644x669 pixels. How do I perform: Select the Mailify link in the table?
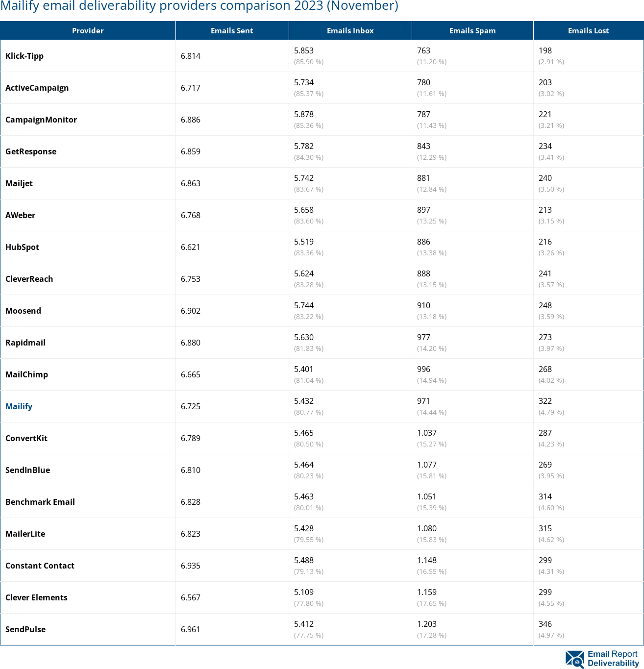(x=19, y=406)
